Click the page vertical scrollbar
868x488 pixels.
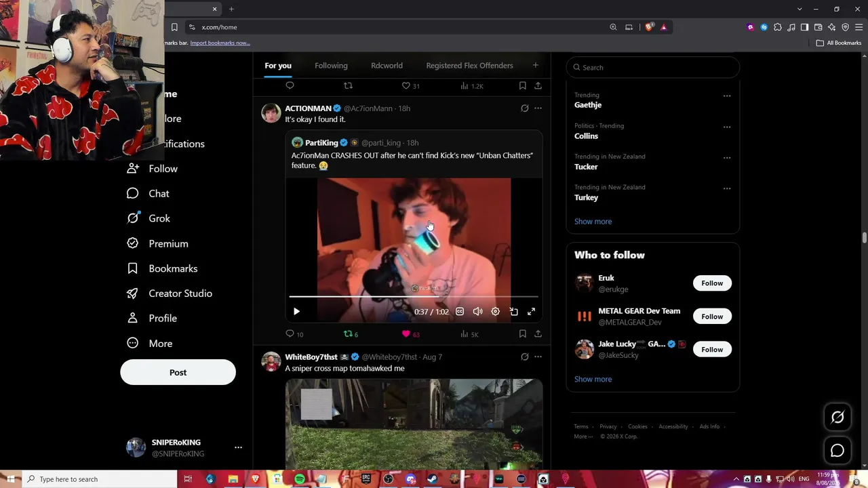pyautogui.click(x=865, y=238)
